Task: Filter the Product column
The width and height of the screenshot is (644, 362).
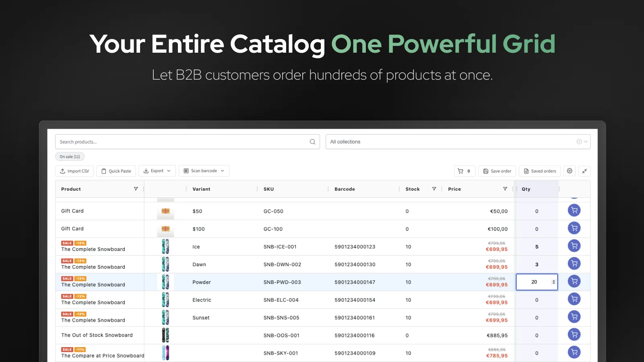Action: 136,189
